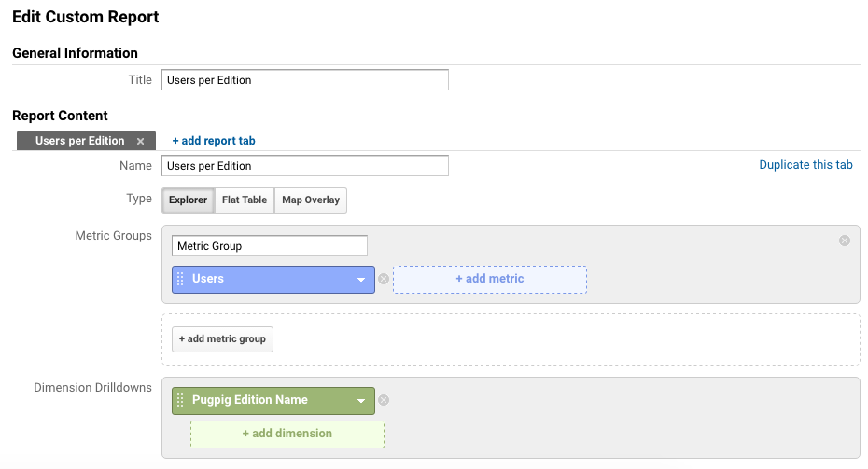Open the Users metric dropdown arrow
This screenshot has width=868, height=469.
[x=361, y=280]
